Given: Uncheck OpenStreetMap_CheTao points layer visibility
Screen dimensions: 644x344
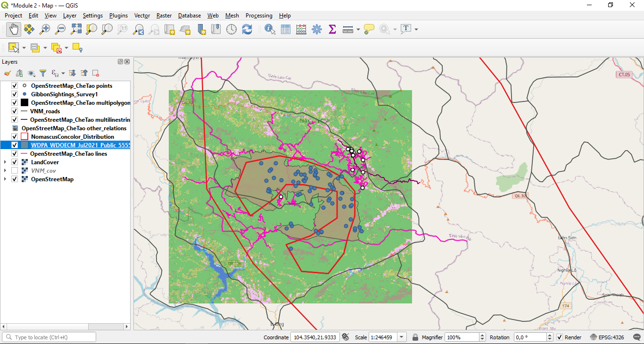Looking at the screenshot, I should (x=14, y=86).
